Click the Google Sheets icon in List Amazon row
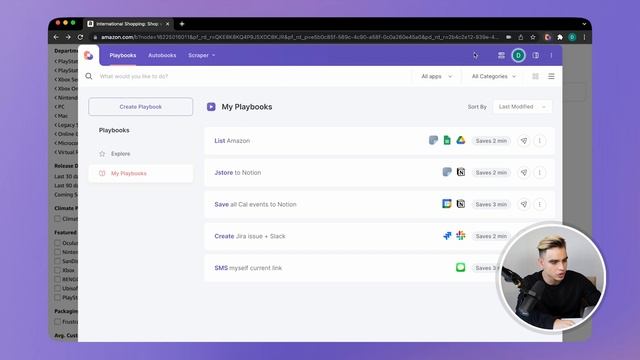 pyautogui.click(x=447, y=140)
